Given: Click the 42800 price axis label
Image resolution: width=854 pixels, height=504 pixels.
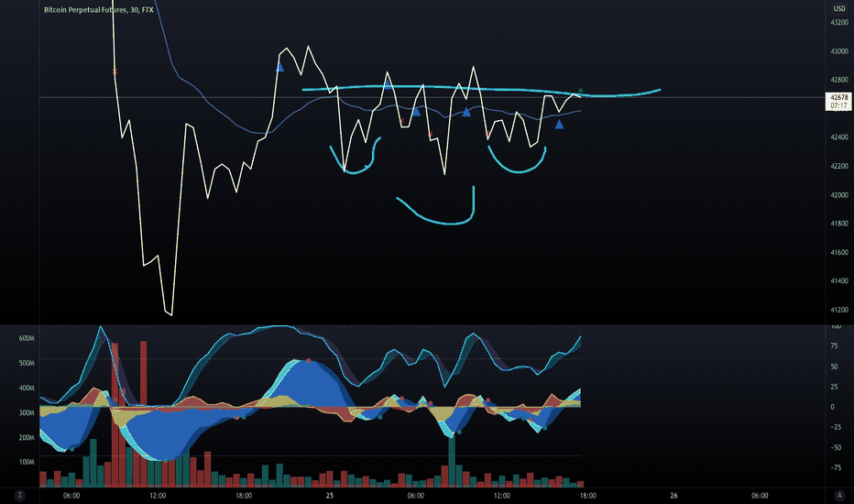Looking at the screenshot, I should tap(838, 80).
